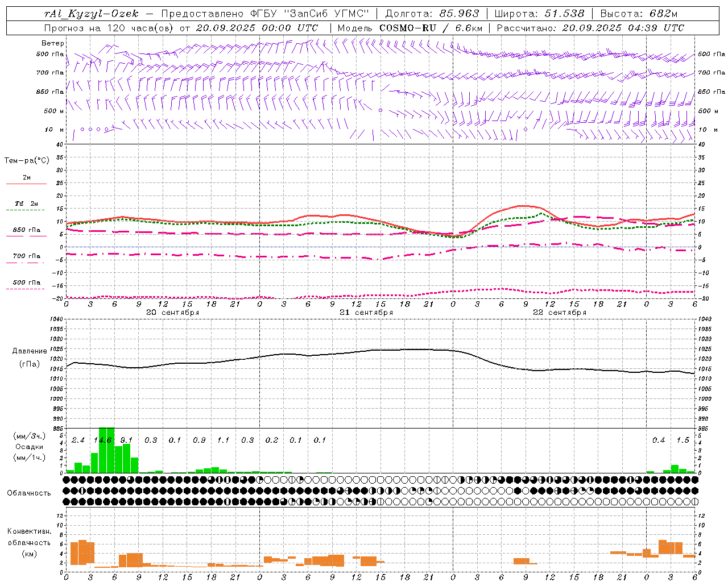Viewport: 728px width, 582px height.
Task: Click the 0.2 precipitation value
Action: (272, 440)
